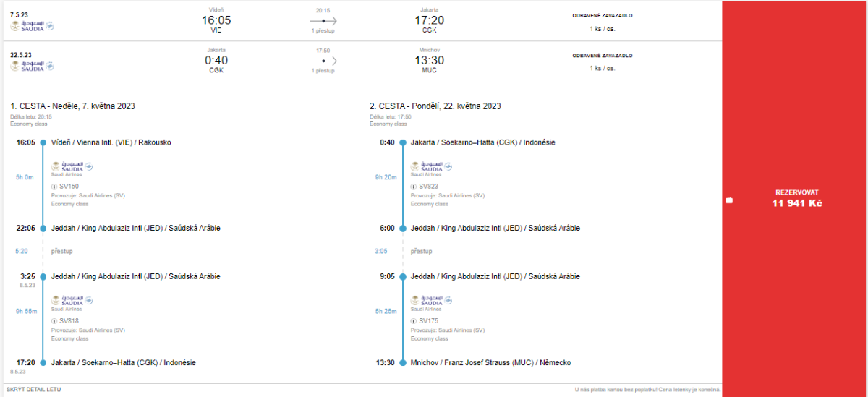This screenshot has width=868, height=397.
Task: Click the Saudia logo on the 7.5.23 summary row
Action: tap(32, 26)
